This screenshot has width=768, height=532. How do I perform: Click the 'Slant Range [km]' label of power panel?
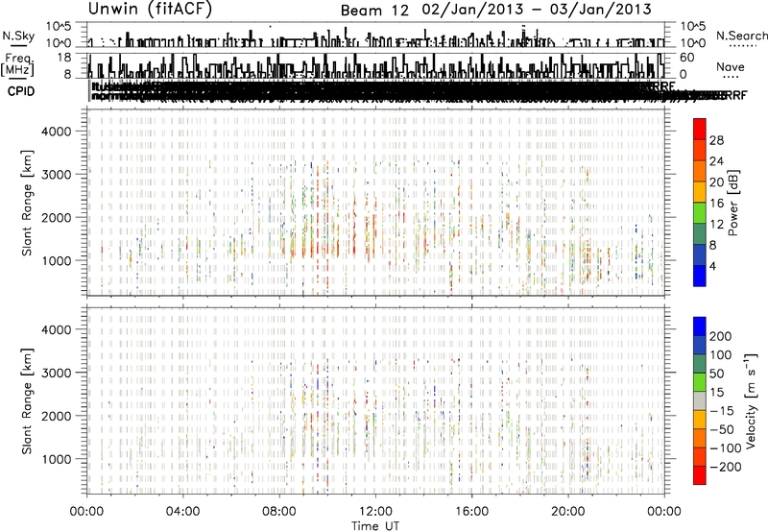point(27,203)
